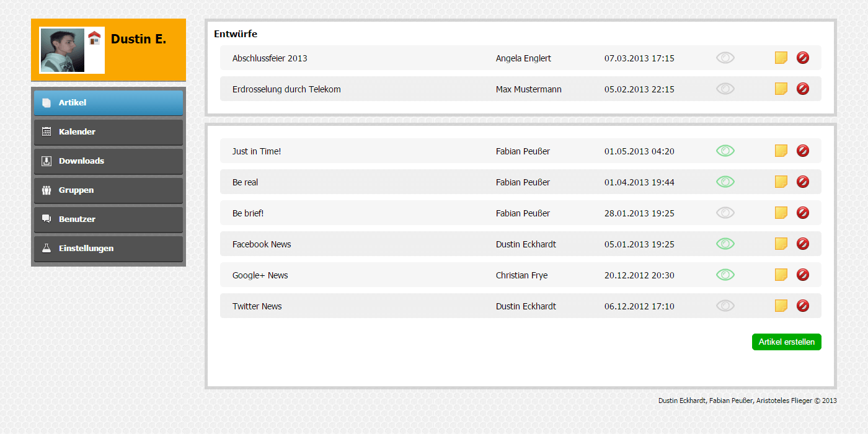Delete the 'Twitter News' article
This screenshot has height=434, width=868.
803,306
